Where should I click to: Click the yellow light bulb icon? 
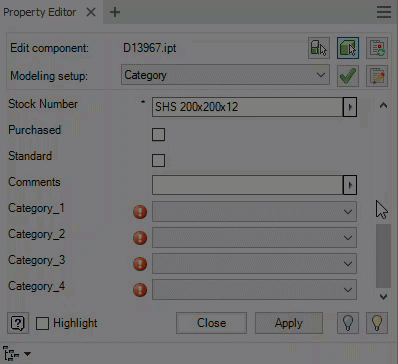(377, 323)
